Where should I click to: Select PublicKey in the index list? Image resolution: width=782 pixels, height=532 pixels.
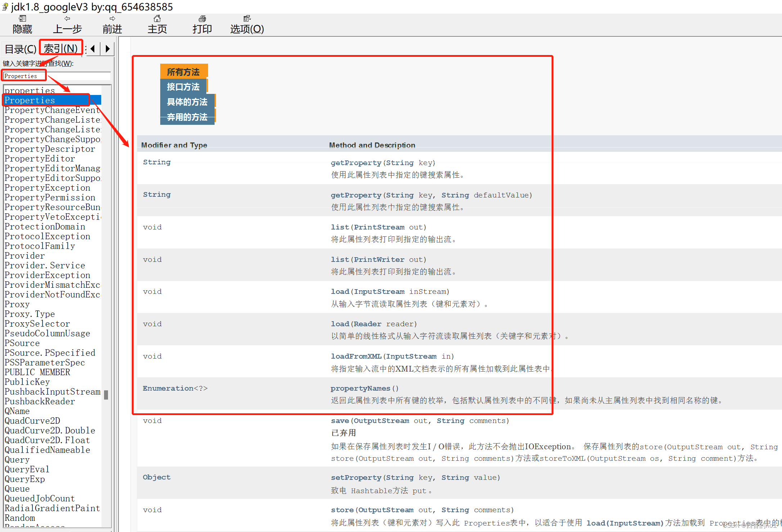pos(27,382)
